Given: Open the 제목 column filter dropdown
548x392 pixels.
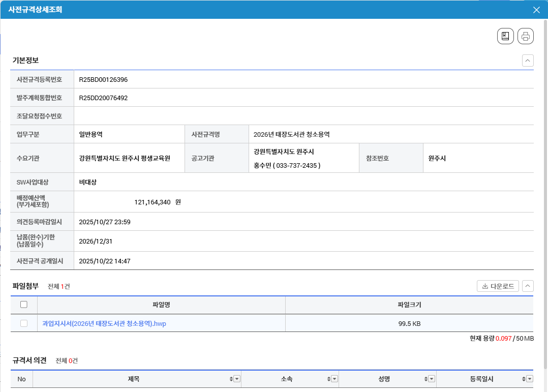Looking at the screenshot, I should click(x=237, y=379).
